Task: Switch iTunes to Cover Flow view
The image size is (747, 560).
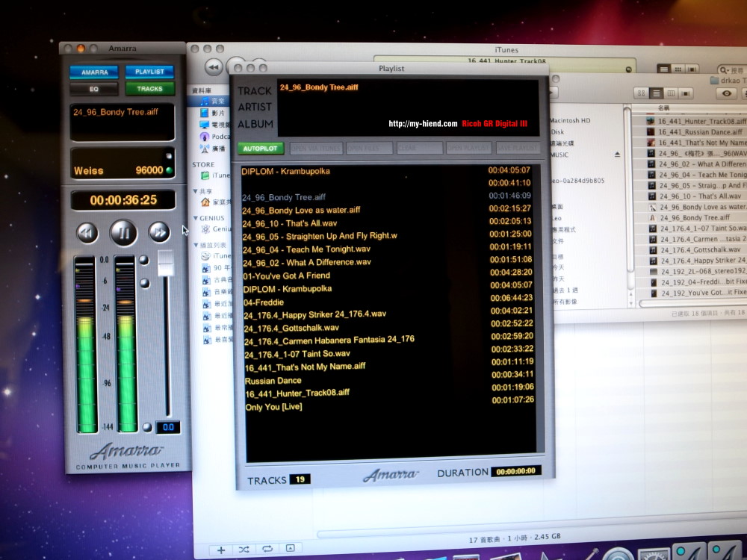Action: 692,69
